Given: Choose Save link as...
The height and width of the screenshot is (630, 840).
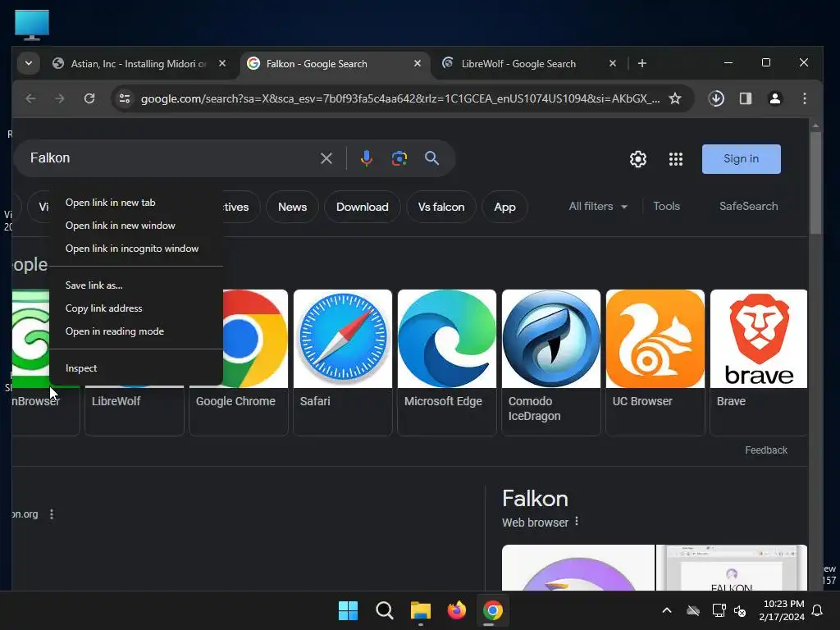Looking at the screenshot, I should (x=136, y=285).
